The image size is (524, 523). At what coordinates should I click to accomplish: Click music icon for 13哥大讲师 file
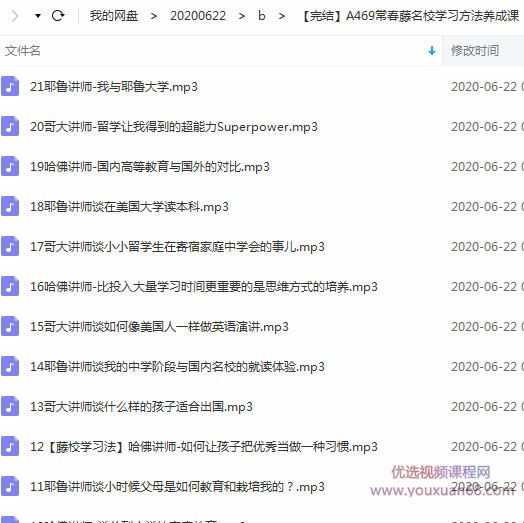pos(10,406)
